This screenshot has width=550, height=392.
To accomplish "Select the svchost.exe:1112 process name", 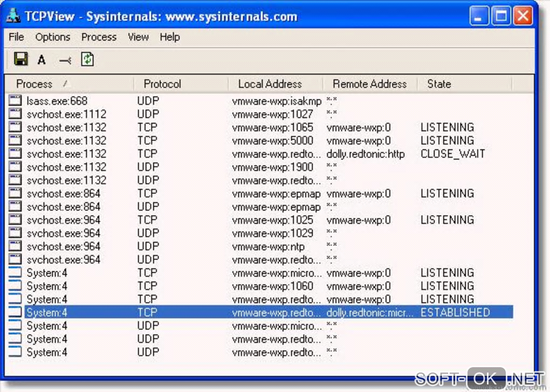I will point(66,114).
